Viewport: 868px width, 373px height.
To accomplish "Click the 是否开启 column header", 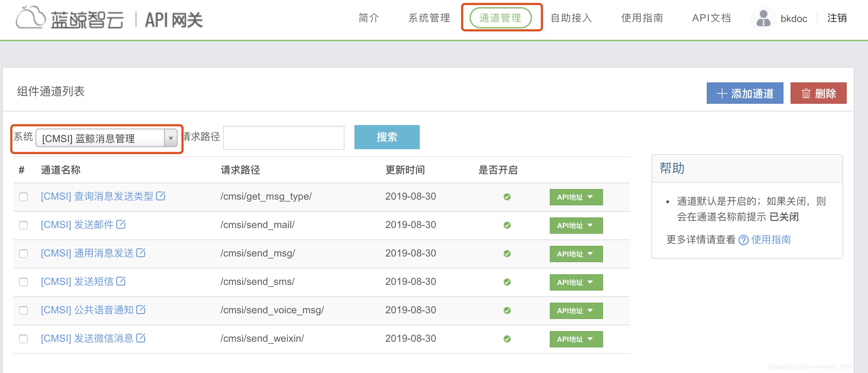I will click(498, 170).
